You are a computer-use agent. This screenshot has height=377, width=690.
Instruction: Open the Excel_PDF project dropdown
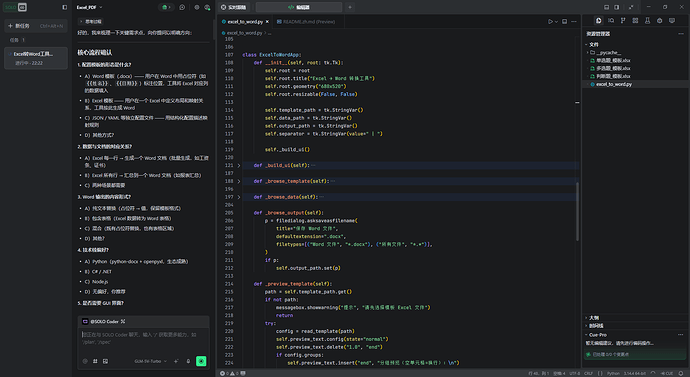click(89, 7)
